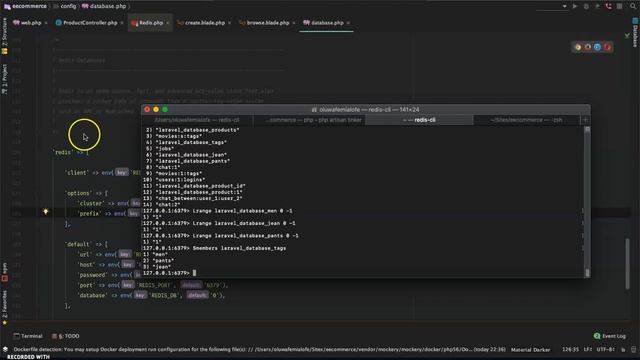Close the browse.blade.php tab

click(x=294, y=23)
